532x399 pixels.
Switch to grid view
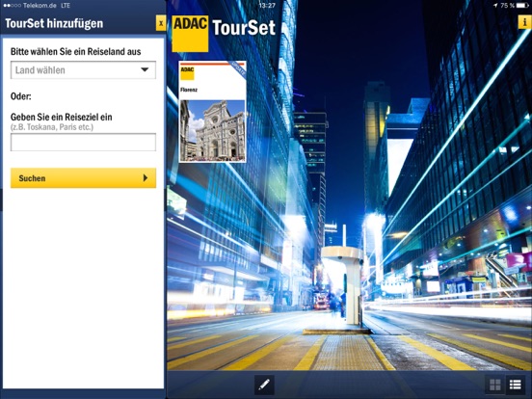pyautogui.click(x=495, y=385)
